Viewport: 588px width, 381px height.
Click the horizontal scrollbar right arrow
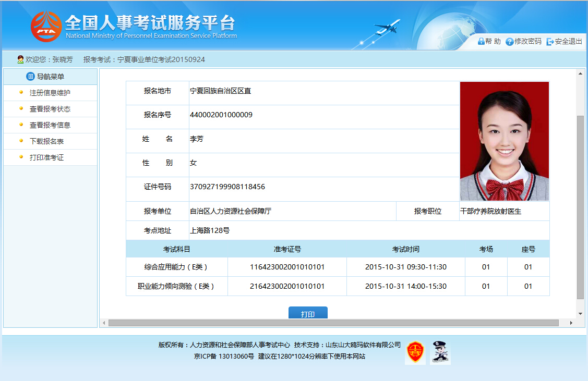[571, 323]
